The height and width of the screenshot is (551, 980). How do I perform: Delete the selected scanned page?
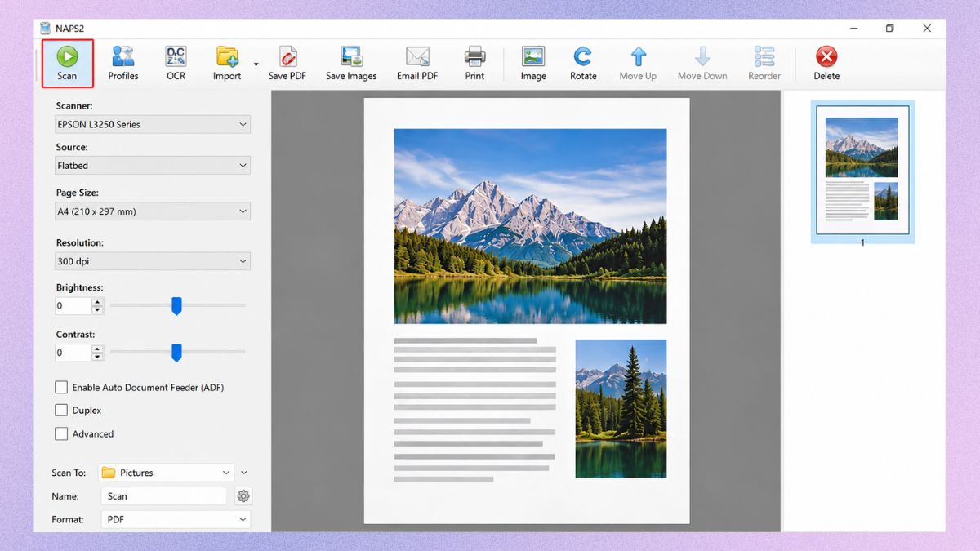[826, 63]
